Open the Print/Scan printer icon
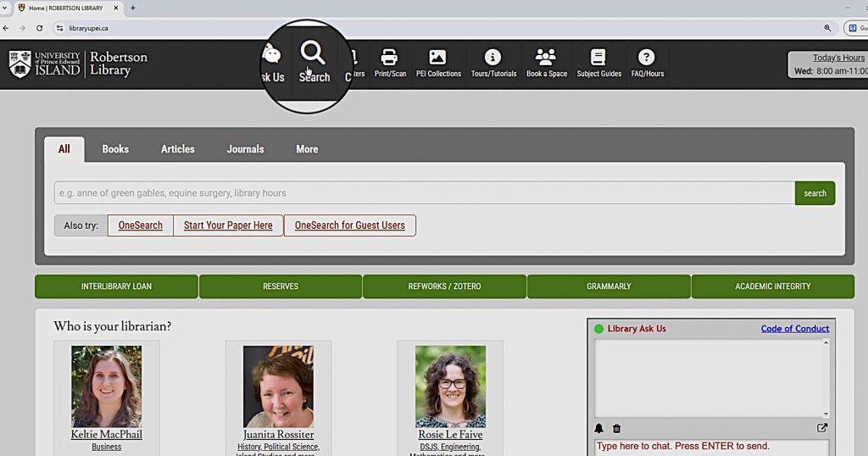The width and height of the screenshot is (868, 456). pyautogui.click(x=390, y=58)
